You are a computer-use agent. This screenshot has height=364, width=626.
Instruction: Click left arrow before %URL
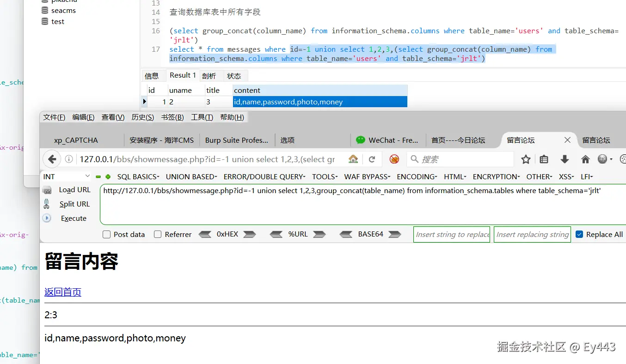pos(276,234)
